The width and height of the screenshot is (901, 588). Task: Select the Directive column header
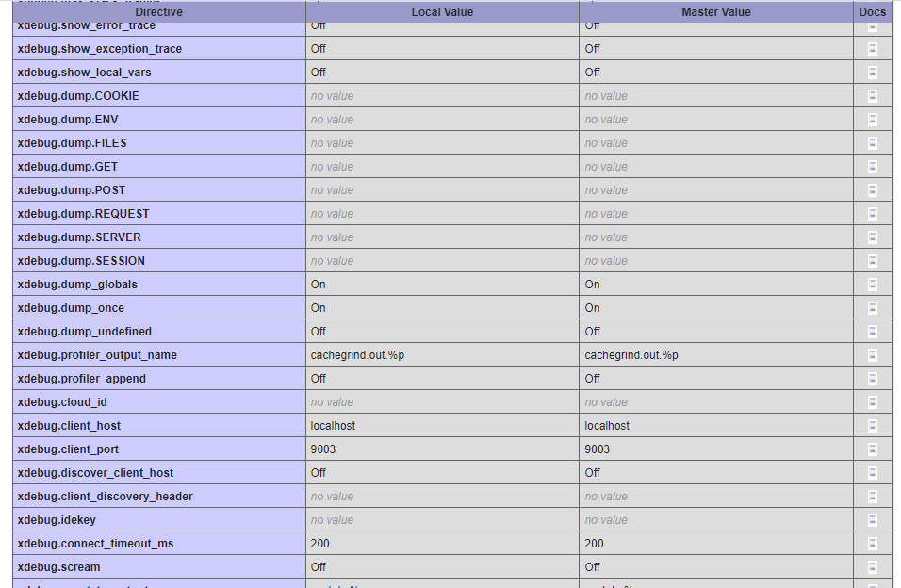click(x=158, y=11)
